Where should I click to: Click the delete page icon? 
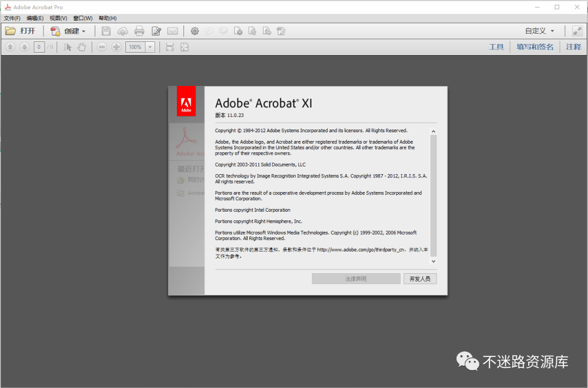238,31
